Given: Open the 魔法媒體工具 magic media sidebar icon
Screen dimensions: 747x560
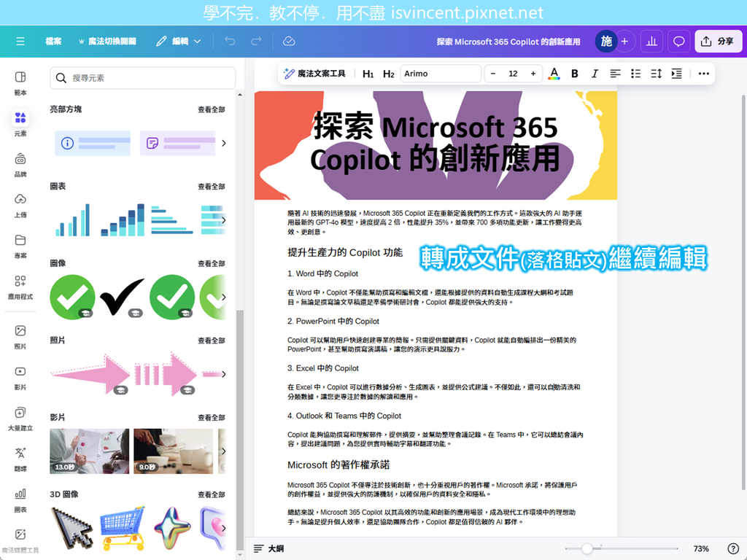Looking at the screenshot, I should tap(20, 540).
